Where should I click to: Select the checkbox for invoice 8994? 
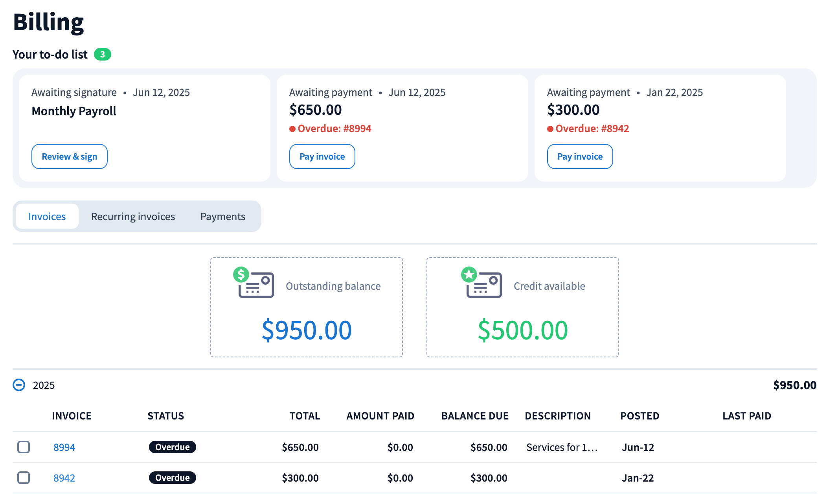coord(24,447)
